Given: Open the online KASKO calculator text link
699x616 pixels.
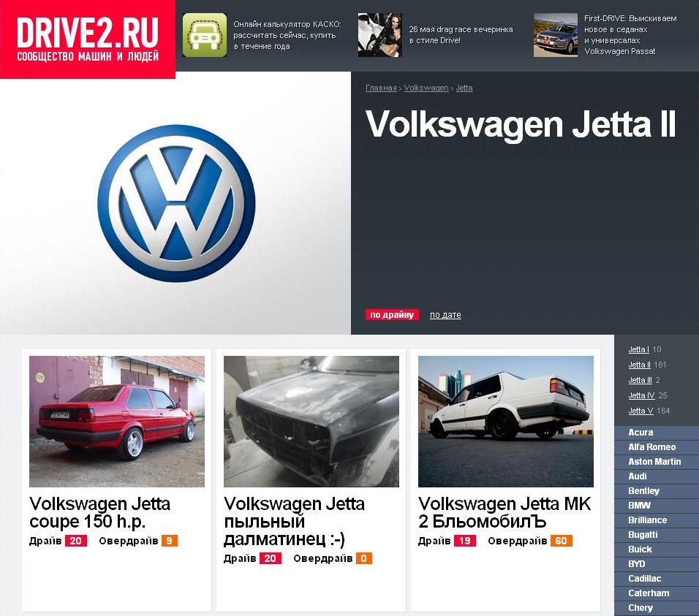Looking at the screenshot, I should 287,35.
